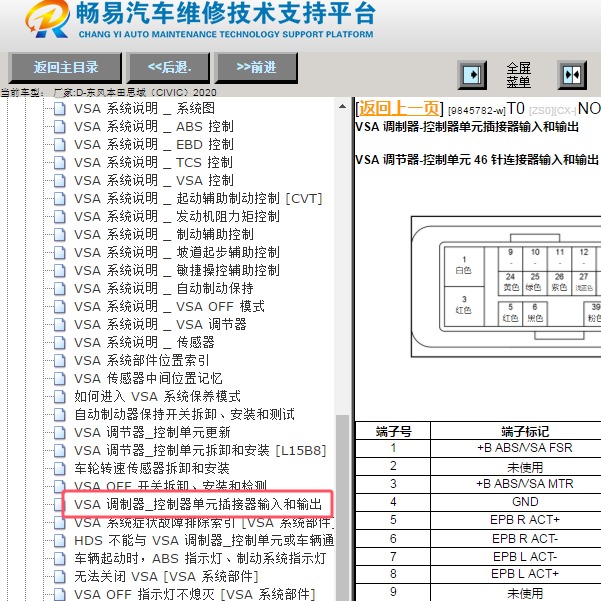This screenshot has width=601, height=601.
Task: Select VSA 系统说明 _ EBD 控制
Action: coord(154,145)
